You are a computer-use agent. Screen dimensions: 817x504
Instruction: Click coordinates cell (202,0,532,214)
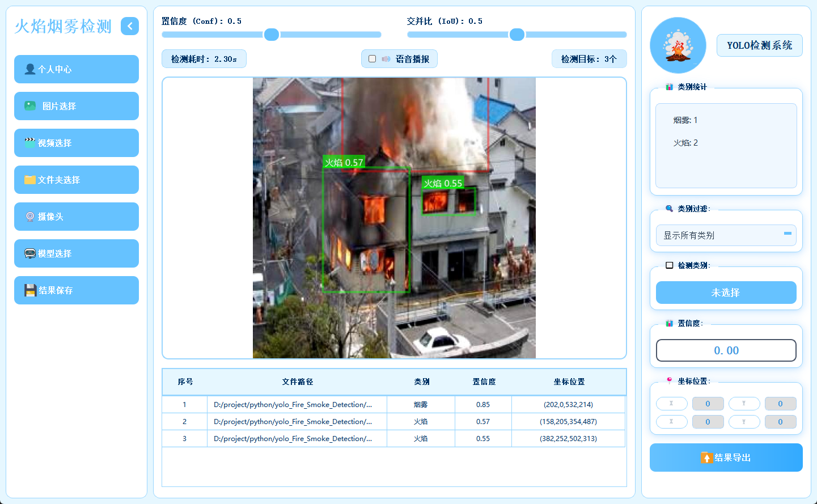coord(568,404)
